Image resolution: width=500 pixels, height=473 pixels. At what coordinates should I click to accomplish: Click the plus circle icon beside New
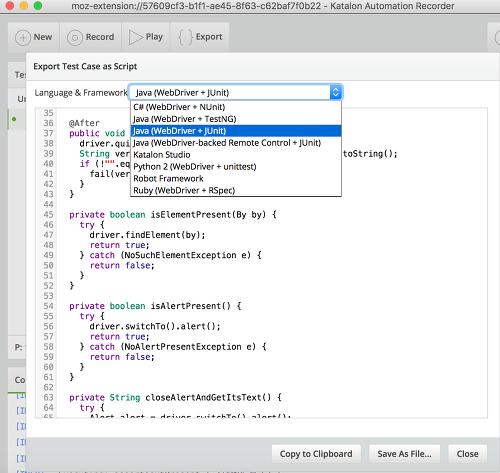coord(23,37)
